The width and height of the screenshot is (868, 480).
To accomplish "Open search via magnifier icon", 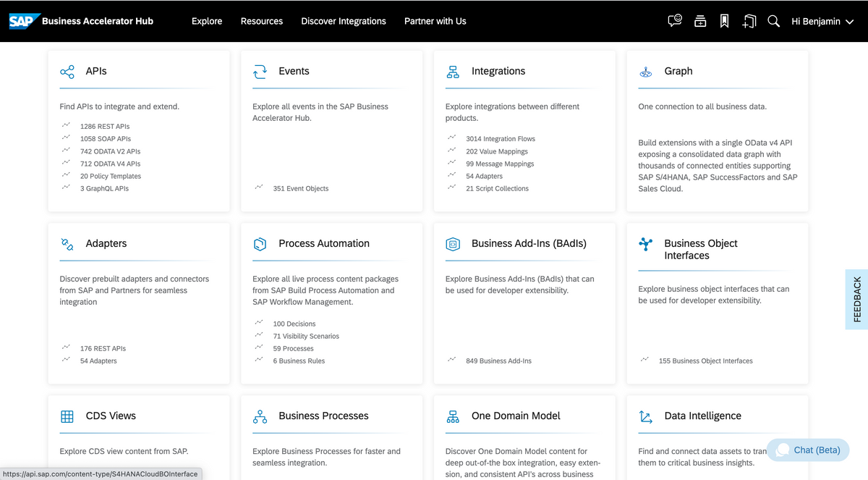I will (x=773, y=21).
